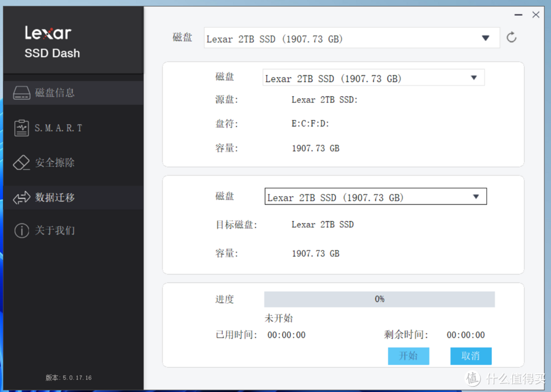Image resolution: width=551 pixels, height=392 pixels.
Task: Click the target disk dropdown arrow
Action: (x=476, y=197)
